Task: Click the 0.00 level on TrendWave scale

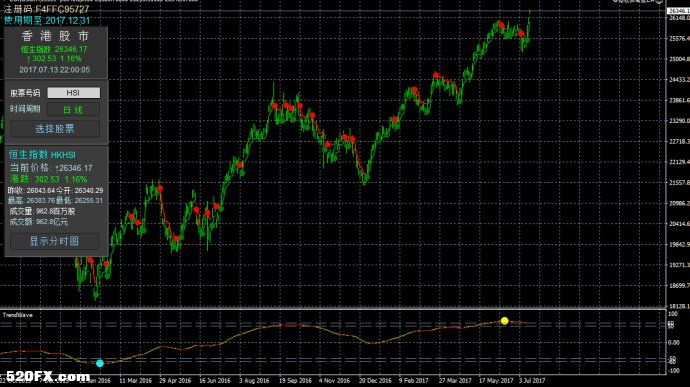Action: click(x=673, y=342)
